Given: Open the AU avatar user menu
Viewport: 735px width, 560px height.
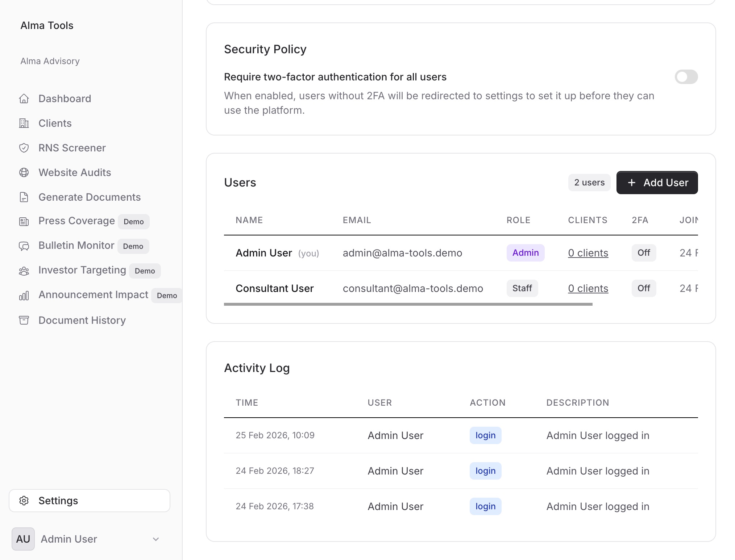Looking at the screenshot, I should [23, 539].
